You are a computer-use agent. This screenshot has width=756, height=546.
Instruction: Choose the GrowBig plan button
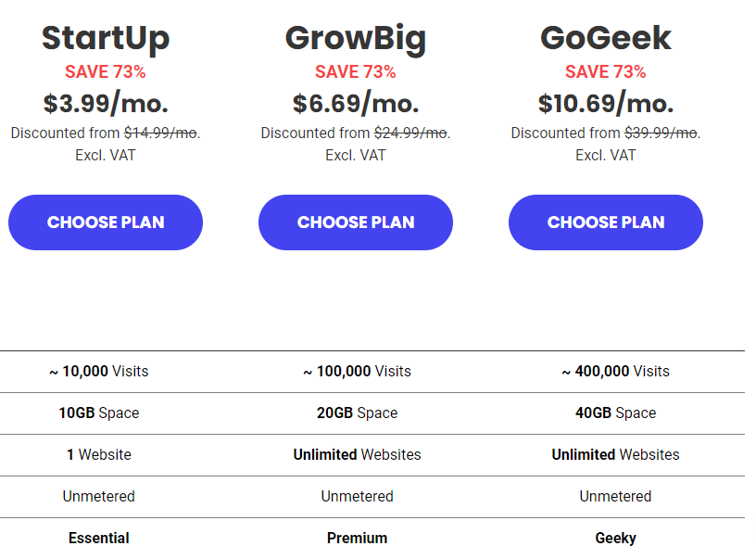coord(356,222)
